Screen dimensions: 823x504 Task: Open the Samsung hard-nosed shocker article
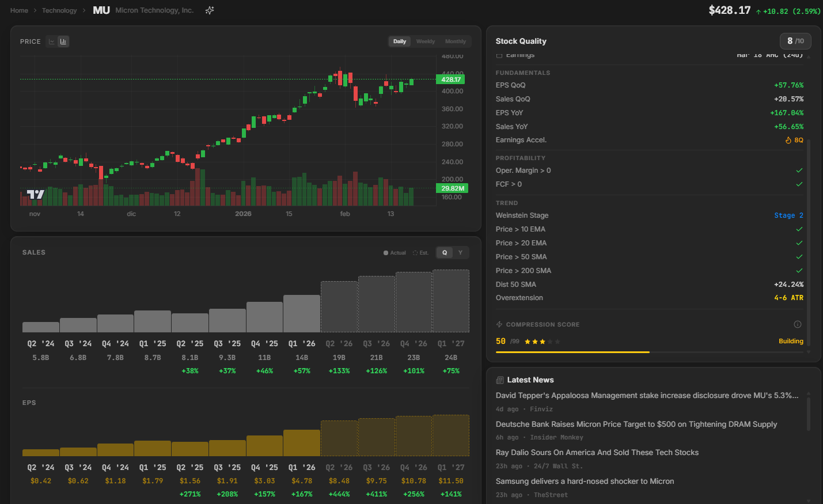pyautogui.click(x=585, y=482)
